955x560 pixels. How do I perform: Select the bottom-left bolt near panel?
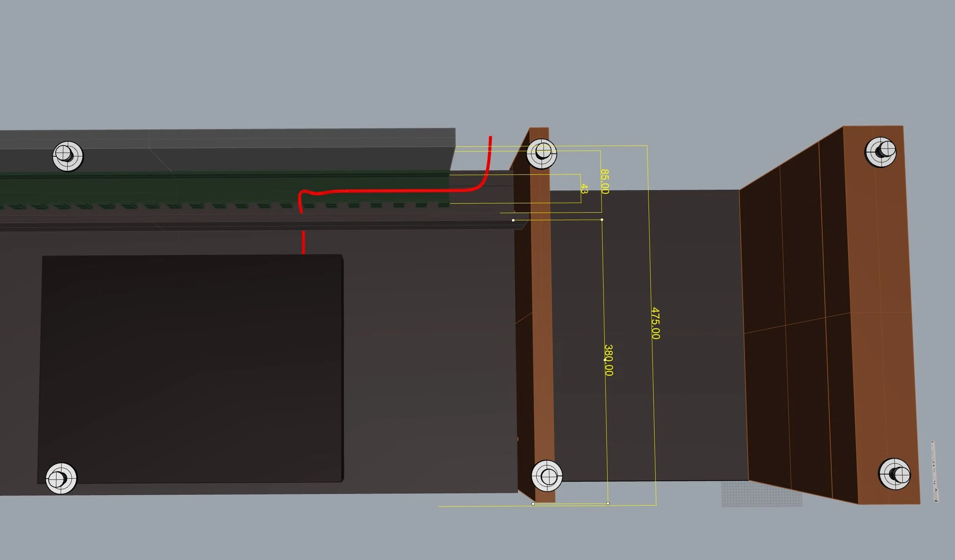coord(61,478)
